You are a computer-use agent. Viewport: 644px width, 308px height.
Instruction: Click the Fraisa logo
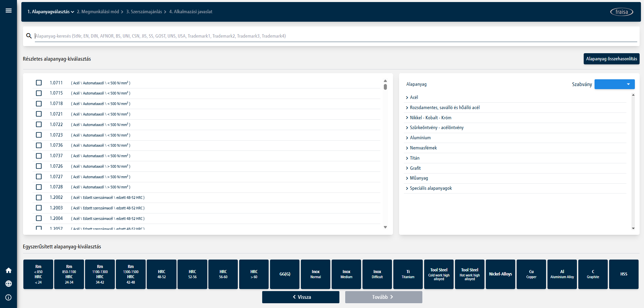[621, 12]
